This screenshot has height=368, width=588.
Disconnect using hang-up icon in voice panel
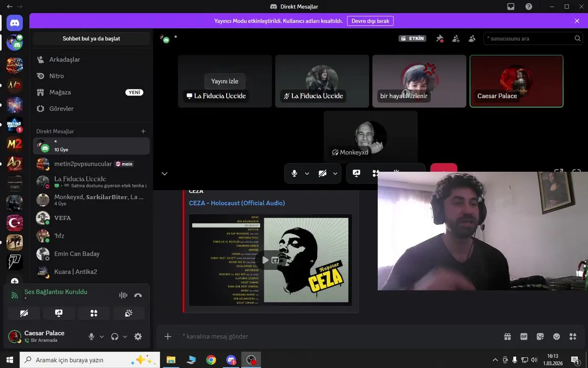pyautogui.click(x=138, y=295)
